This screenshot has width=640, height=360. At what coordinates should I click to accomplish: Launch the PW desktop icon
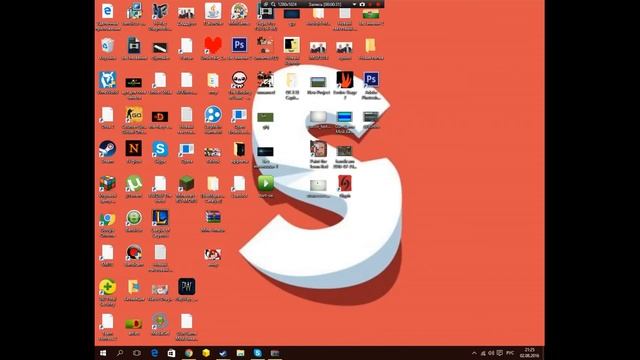coord(187,287)
